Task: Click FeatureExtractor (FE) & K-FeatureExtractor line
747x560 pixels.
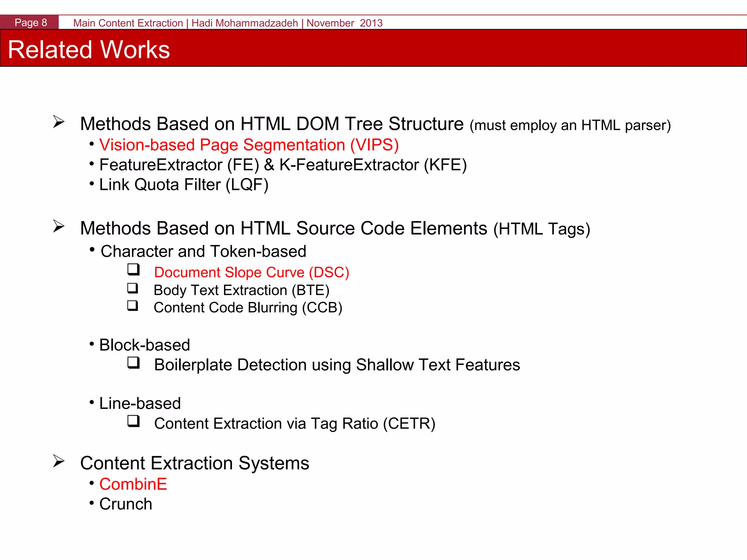Action: 283,165
